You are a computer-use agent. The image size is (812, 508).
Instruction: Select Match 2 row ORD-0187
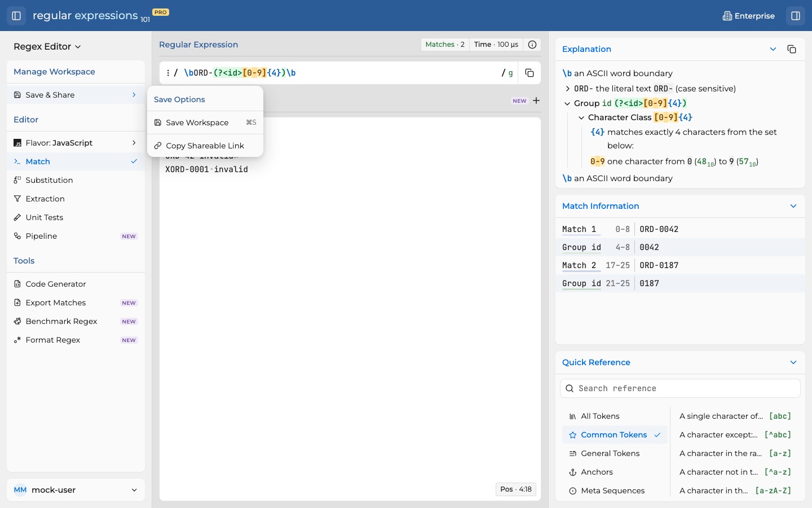pos(680,265)
